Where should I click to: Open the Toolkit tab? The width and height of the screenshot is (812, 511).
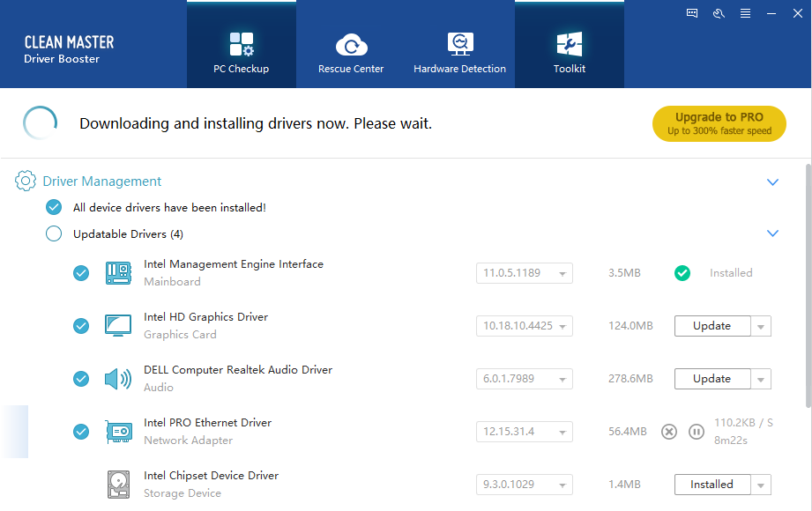tap(570, 45)
